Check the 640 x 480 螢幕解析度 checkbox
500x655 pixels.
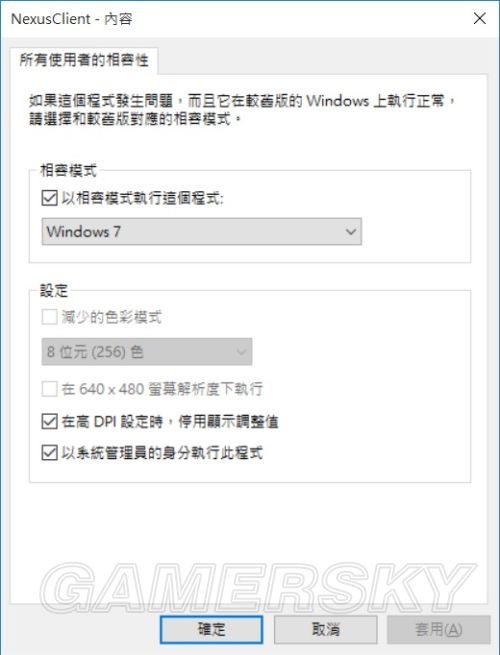(50, 389)
